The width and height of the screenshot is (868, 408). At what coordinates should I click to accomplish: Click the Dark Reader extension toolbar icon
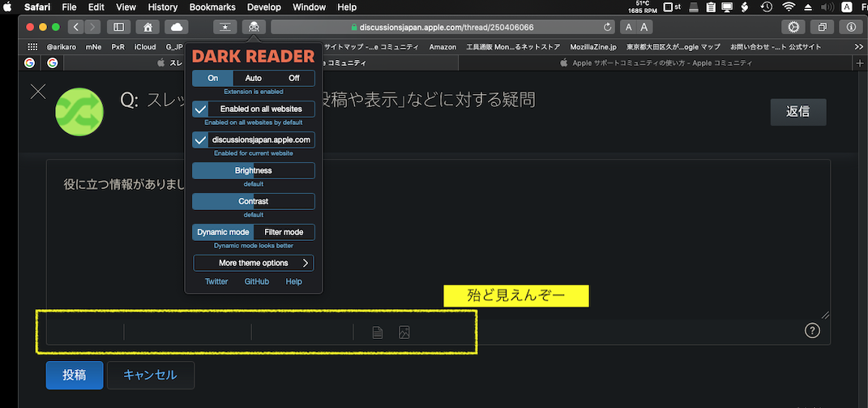(x=254, y=27)
